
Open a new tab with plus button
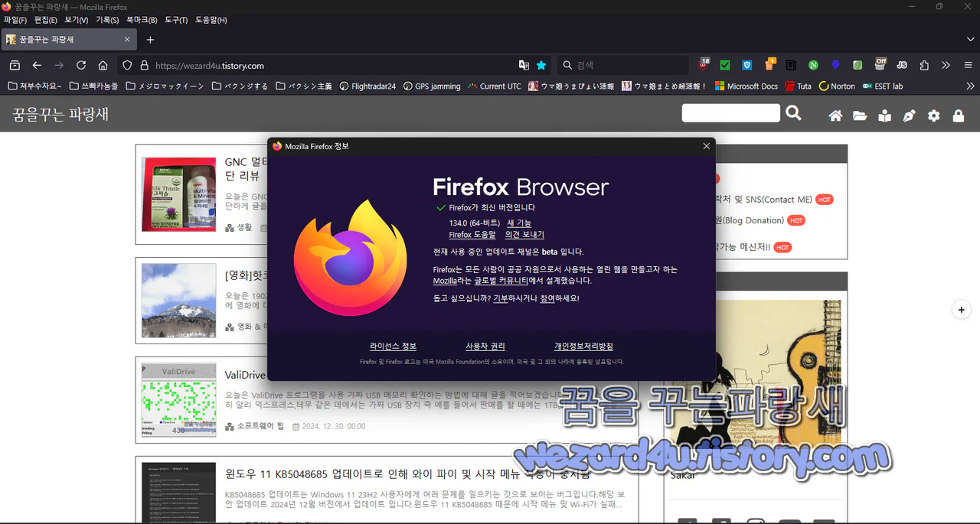coord(150,39)
